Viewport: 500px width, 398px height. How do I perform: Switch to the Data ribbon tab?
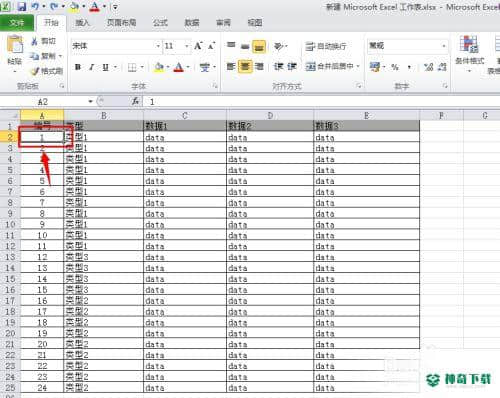[x=192, y=23]
